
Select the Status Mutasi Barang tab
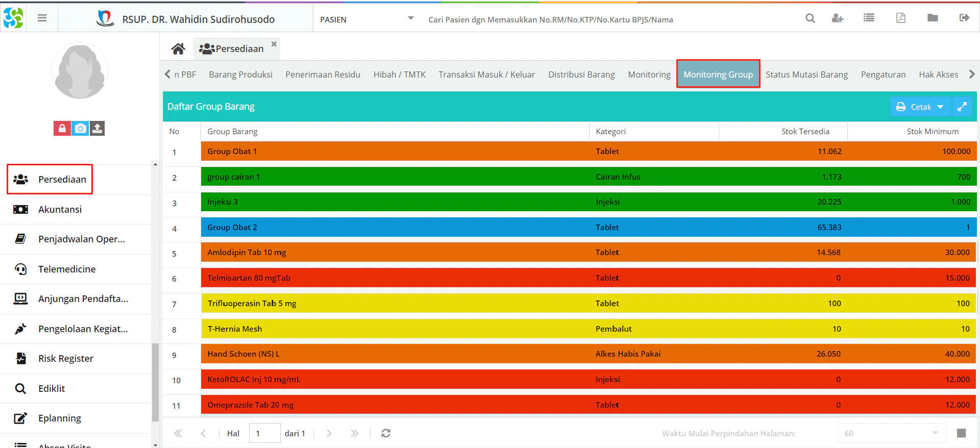click(x=806, y=74)
